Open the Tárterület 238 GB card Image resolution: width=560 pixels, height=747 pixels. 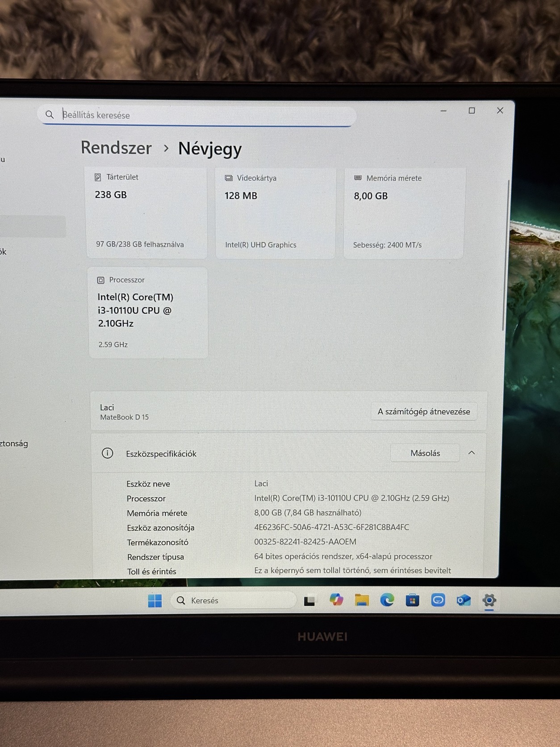[146, 213]
